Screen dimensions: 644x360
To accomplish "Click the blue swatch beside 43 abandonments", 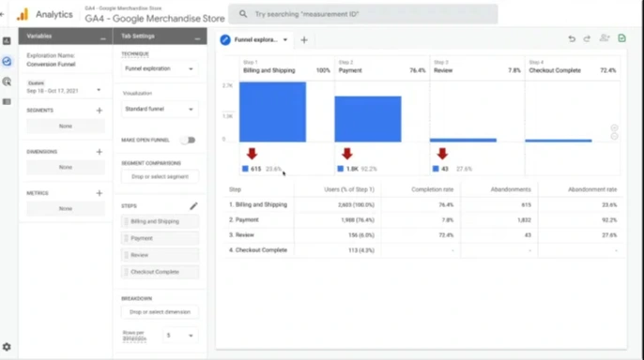I will point(436,169).
